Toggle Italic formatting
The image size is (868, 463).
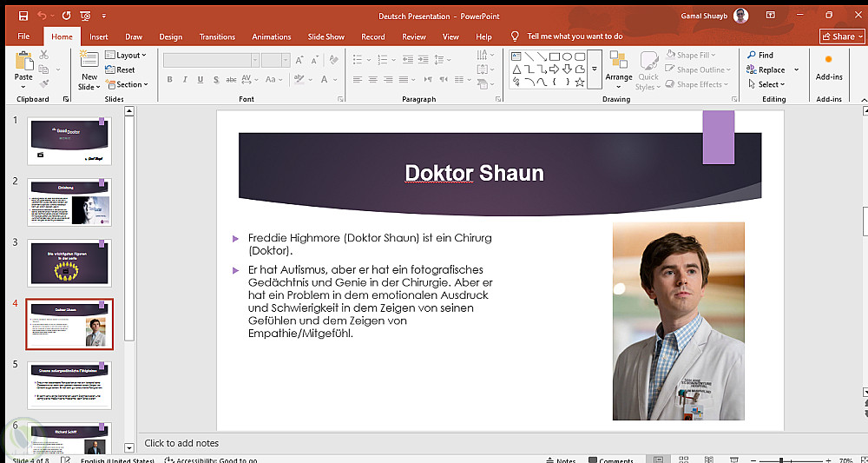tap(184, 80)
